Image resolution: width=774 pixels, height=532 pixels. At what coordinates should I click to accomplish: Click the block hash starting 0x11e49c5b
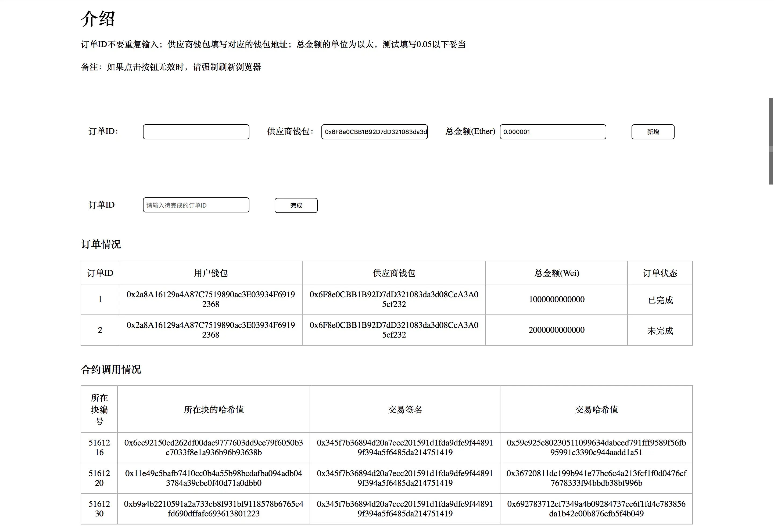pos(213,478)
